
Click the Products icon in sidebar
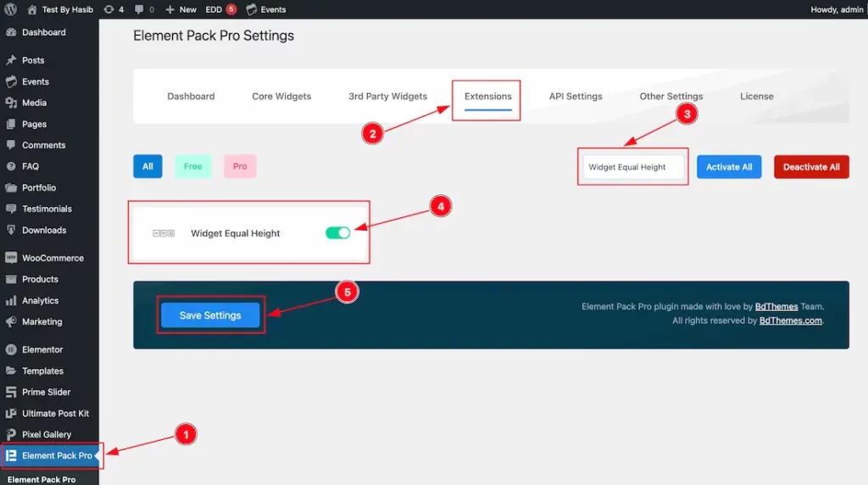pyautogui.click(x=11, y=279)
